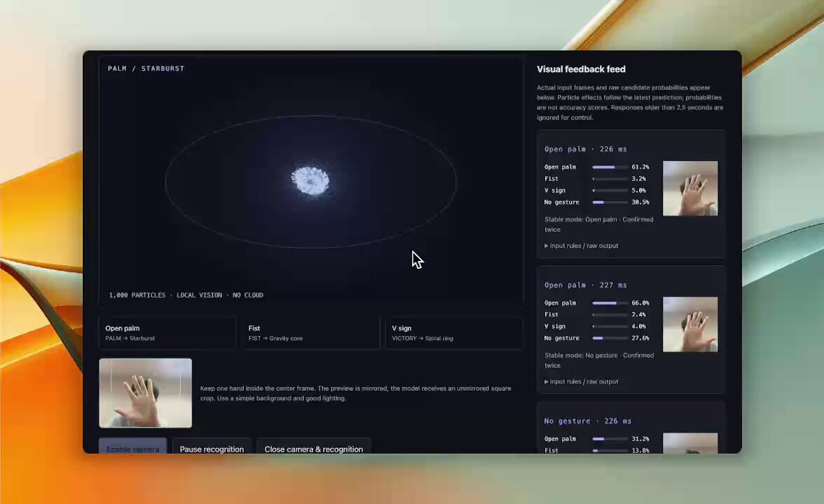Click the Enable camera button

[x=133, y=447]
